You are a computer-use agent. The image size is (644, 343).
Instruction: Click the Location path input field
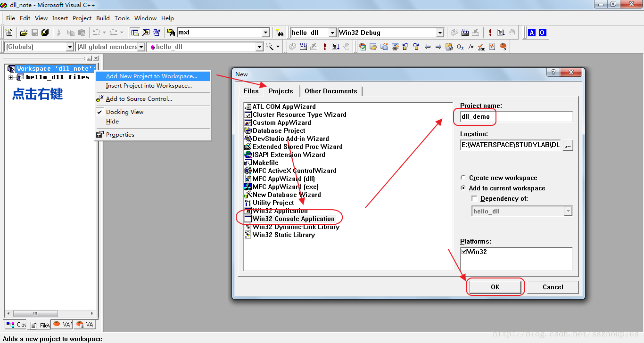511,145
